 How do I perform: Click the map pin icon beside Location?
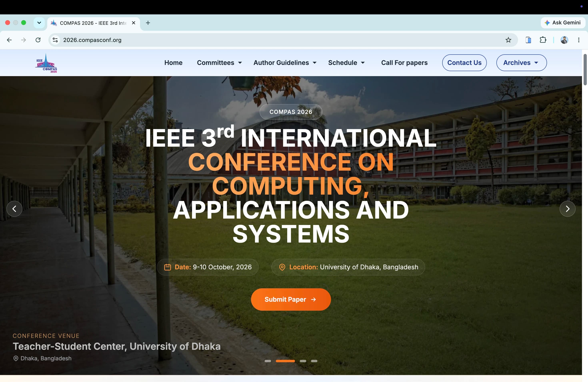click(282, 267)
